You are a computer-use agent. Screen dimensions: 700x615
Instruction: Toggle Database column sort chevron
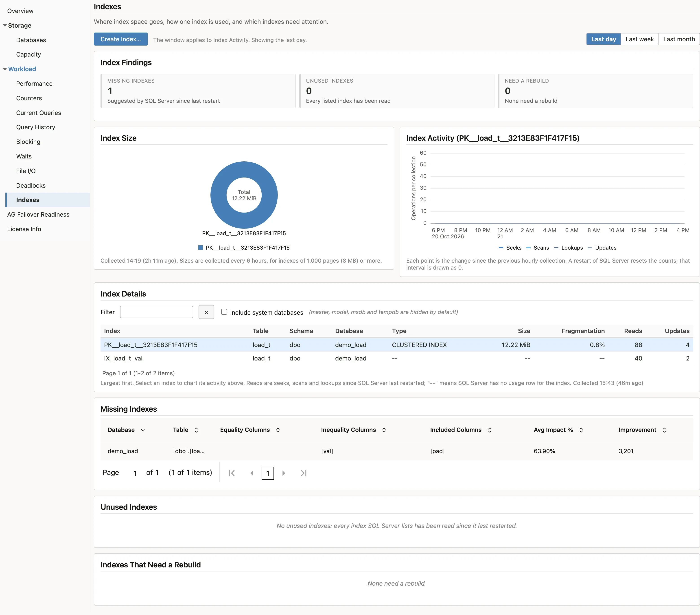tap(143, 430)
